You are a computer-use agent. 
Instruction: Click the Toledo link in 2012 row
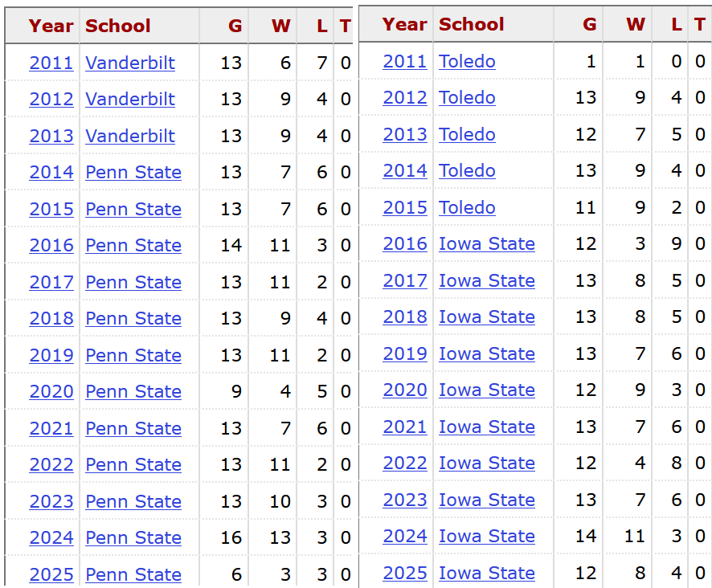(x=467, y=98)
